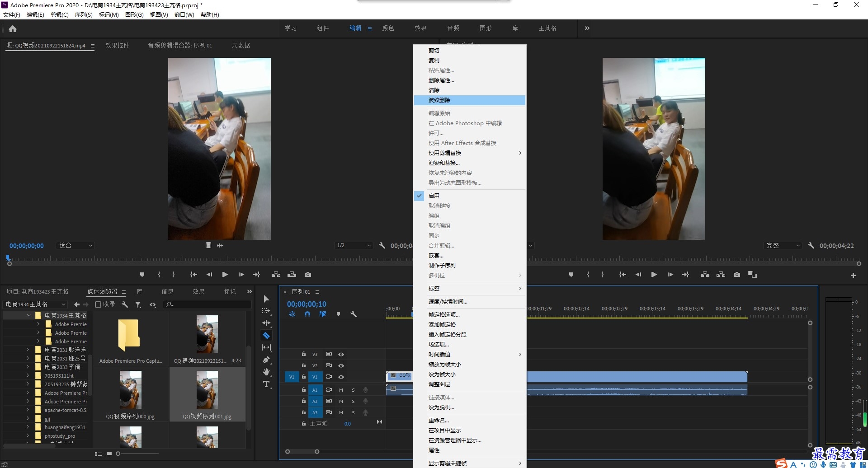Open program monitor settings wrench
The width and height of the screenshot is (868, 468).
click(x=811, y=245)
